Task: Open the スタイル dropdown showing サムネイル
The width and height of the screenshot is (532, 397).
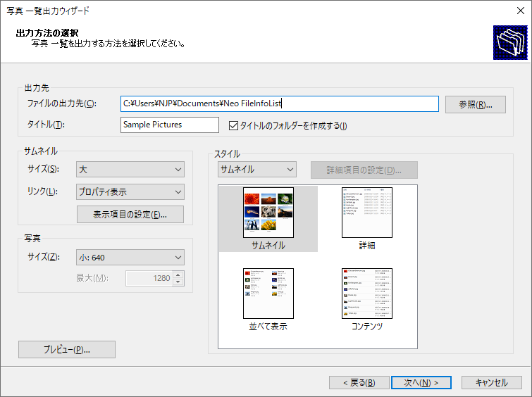Action: click(256, 169)
